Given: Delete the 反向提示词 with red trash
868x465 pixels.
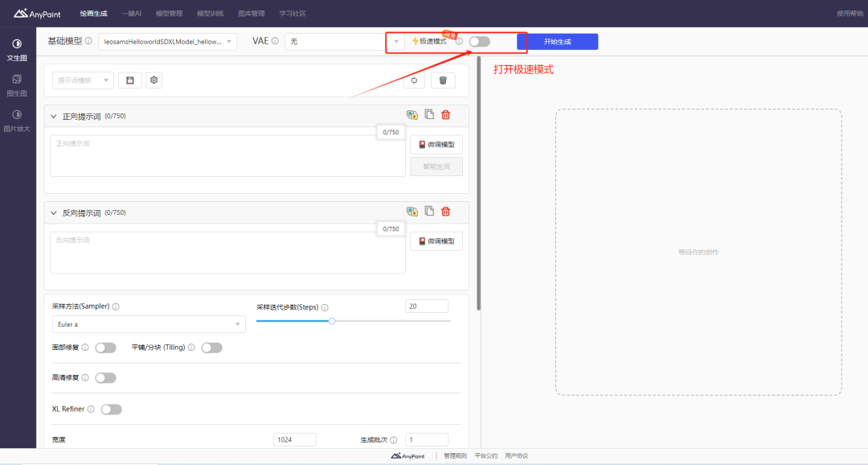Looking at the screenshot, I should click(x=445, y=211).
